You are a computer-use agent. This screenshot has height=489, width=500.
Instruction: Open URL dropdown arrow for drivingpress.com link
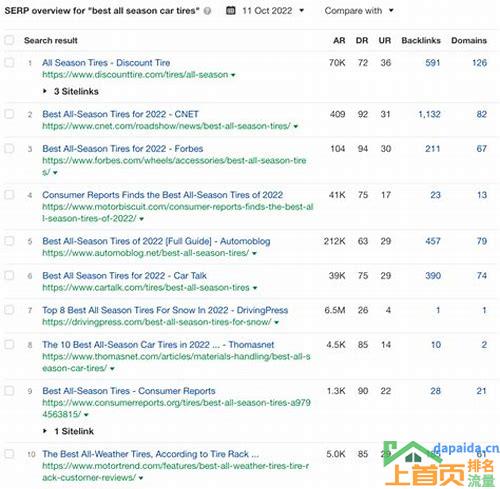[276, 322]
